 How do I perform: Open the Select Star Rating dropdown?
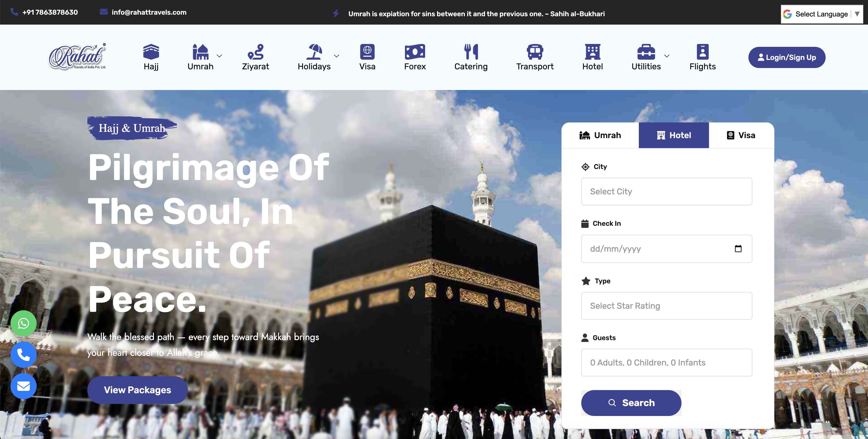(666, 306)
